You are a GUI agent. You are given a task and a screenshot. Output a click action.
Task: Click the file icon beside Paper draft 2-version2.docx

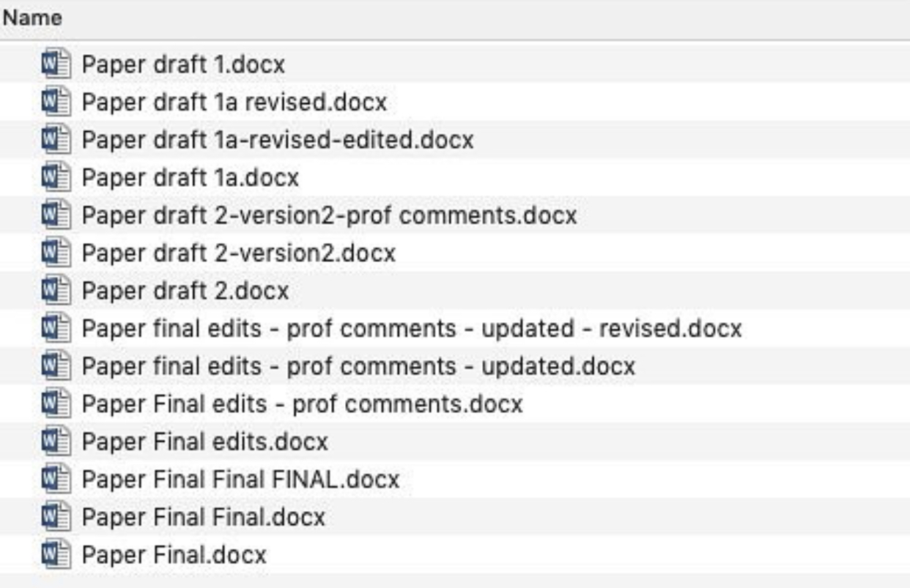(x=56, y=253)
